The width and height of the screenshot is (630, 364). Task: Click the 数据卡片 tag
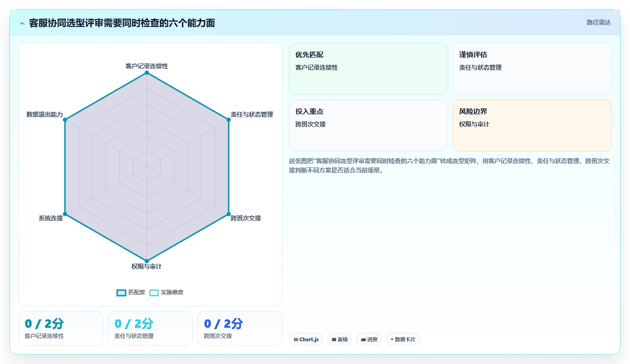(x=403, y=339)
